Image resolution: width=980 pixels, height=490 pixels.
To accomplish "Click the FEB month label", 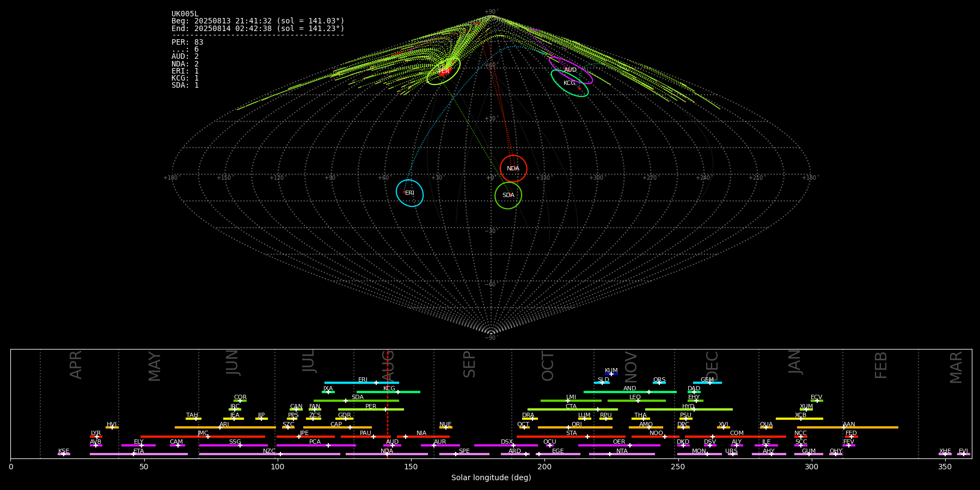I will coord(881,365).
